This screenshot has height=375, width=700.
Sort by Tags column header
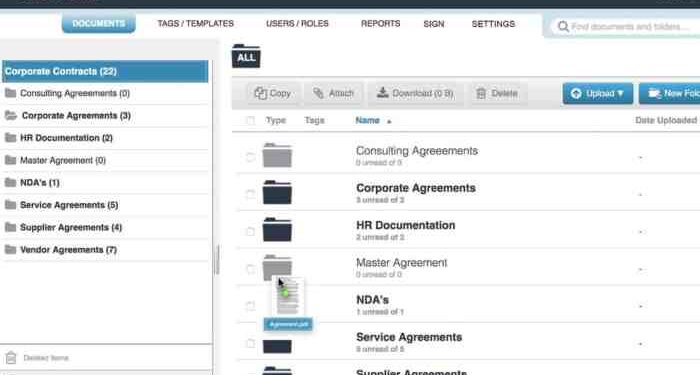click(x=314, y=120)
